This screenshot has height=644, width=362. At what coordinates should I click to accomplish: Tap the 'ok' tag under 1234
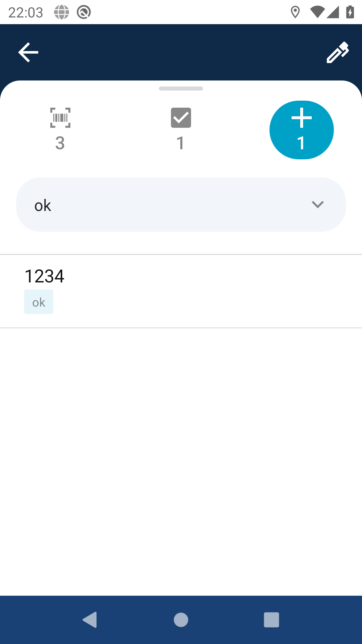[39, 302]
